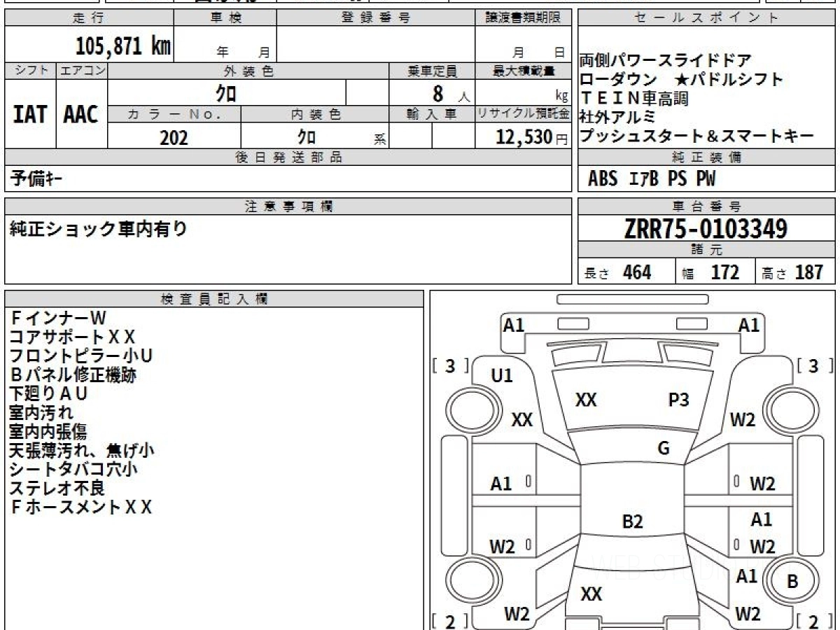Click the inspector note 天張薄汚れ、焦げ小
This screenshot has width=840, height=630.
pos(82,451)
